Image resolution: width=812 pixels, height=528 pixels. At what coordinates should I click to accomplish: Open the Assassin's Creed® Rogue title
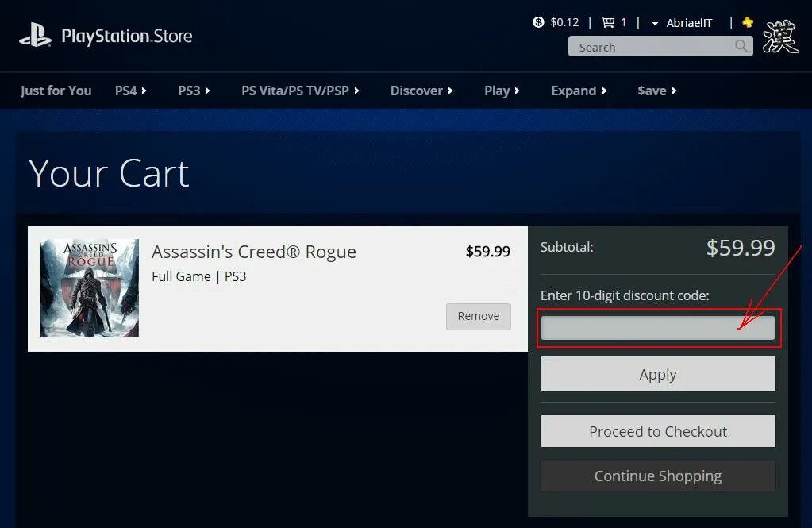[x=254, y=252]
